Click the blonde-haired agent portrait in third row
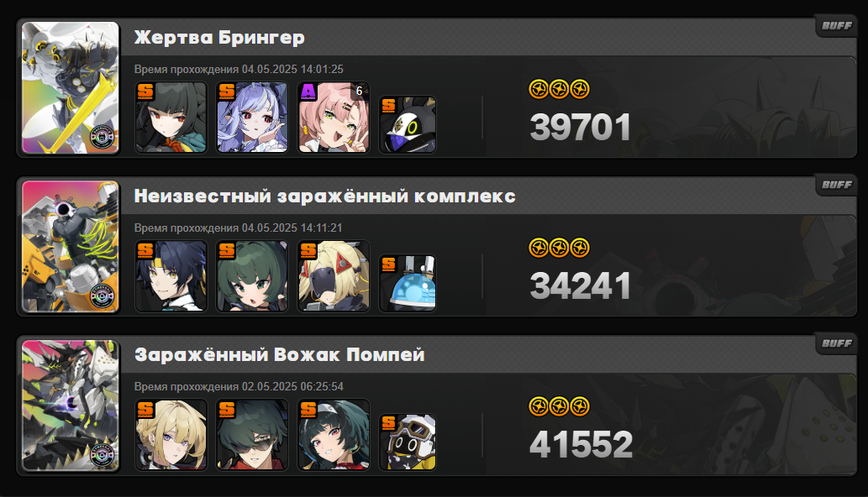 [x=171, y=435]
